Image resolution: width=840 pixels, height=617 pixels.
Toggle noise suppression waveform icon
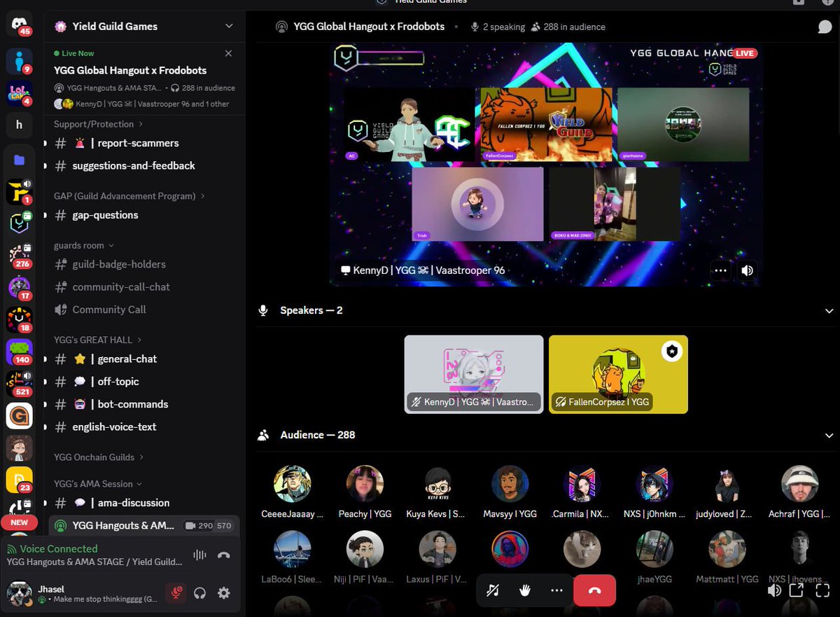tap(199, 555)
